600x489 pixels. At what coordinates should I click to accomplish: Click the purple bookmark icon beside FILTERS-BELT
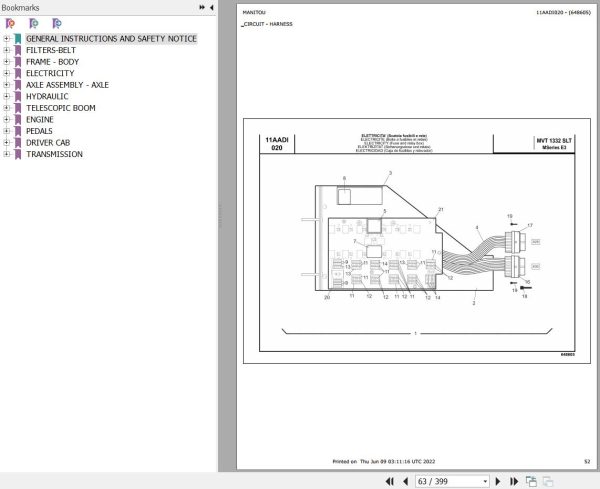(18, 50)
